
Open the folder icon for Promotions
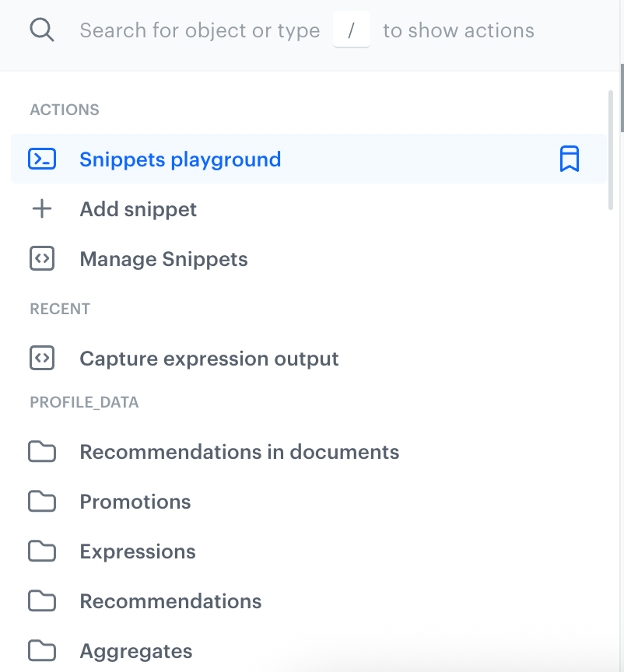point(42,502)
